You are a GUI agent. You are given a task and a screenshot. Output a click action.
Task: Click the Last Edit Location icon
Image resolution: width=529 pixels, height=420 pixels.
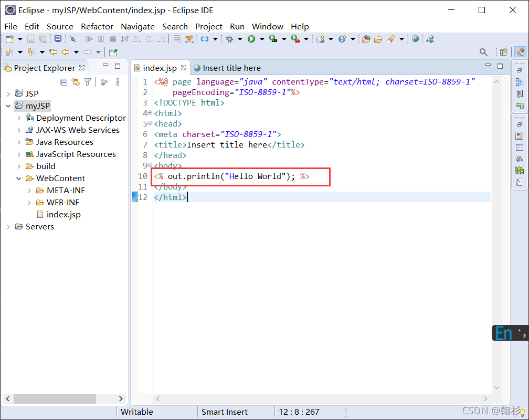[53, 52]
